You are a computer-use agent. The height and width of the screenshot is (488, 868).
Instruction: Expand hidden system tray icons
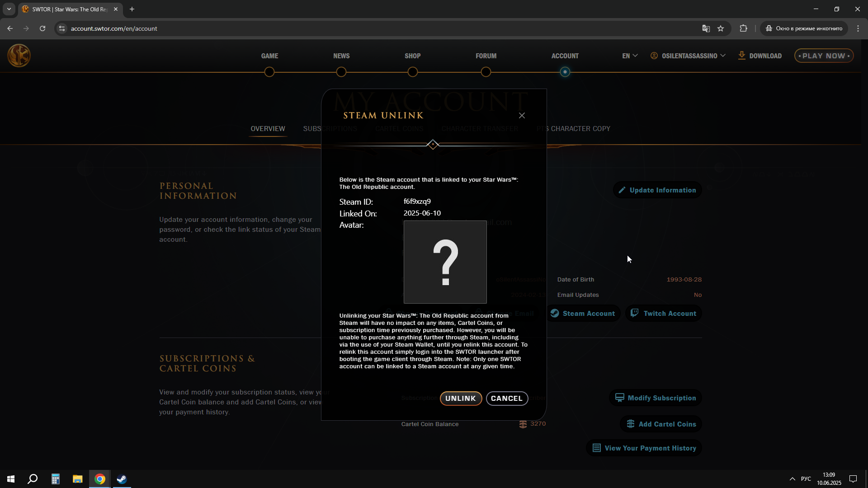(793, 479)
